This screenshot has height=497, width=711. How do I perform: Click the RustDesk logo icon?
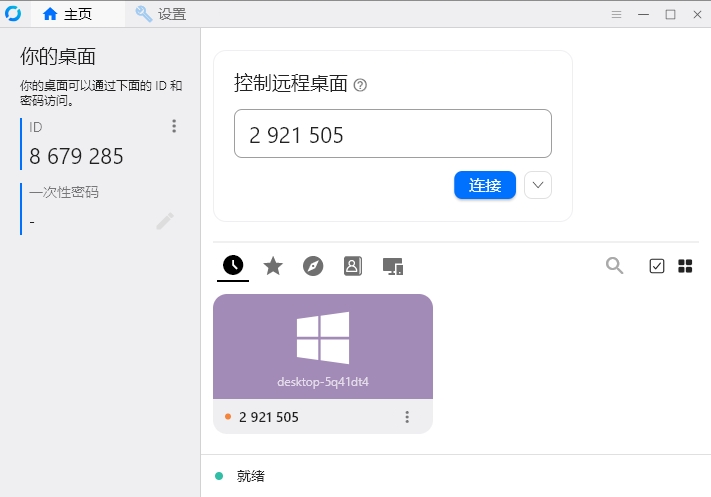point(13,14)
